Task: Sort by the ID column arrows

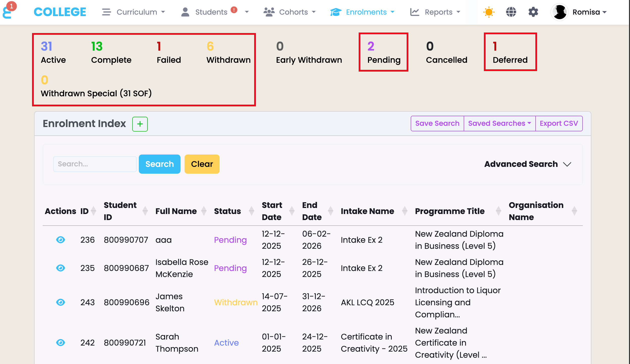Action: click(93, 211)
